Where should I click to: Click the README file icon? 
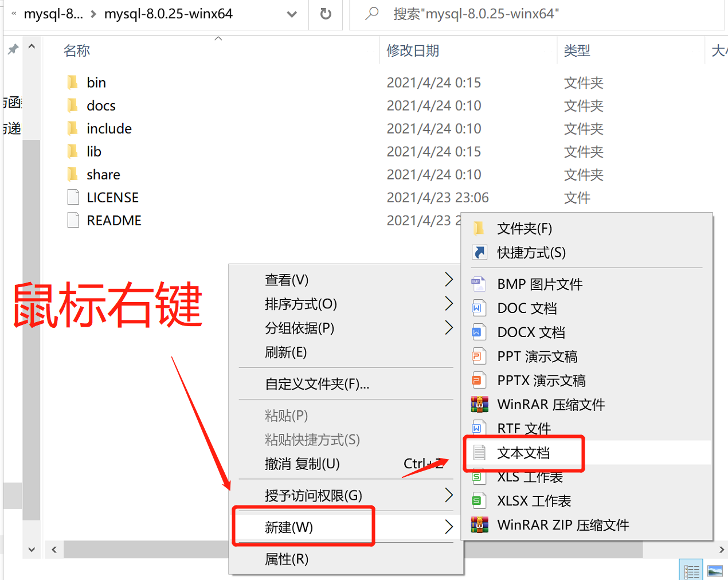tap(73, 220)
